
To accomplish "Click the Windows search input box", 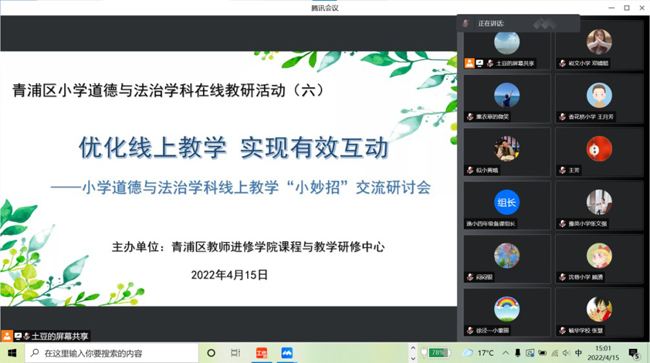I will tap(112, 353).
